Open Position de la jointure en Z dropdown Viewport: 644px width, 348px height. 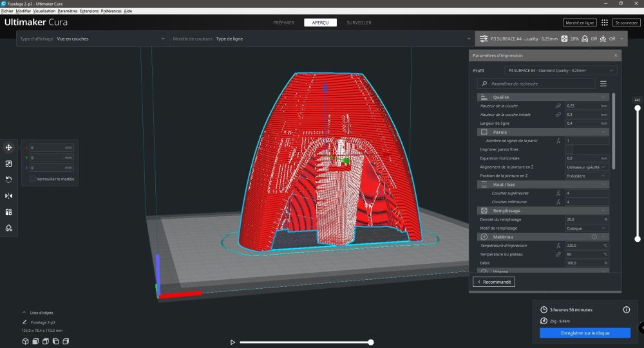587,176
